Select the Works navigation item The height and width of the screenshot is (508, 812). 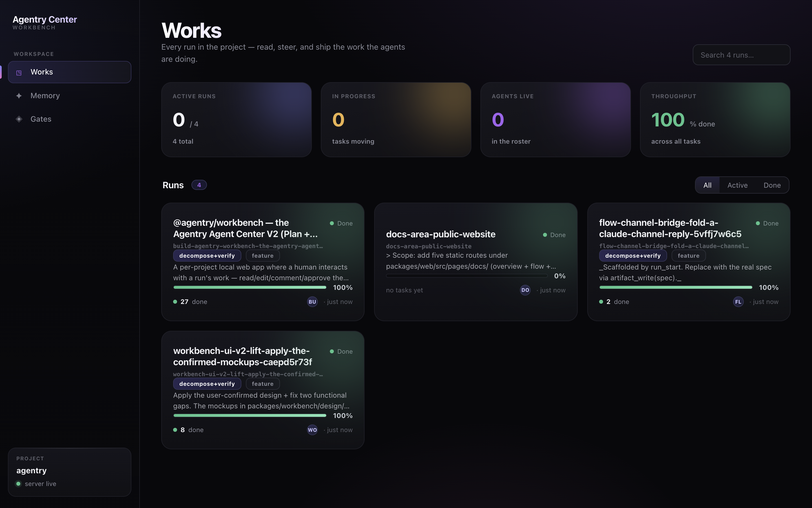[69, 72]
